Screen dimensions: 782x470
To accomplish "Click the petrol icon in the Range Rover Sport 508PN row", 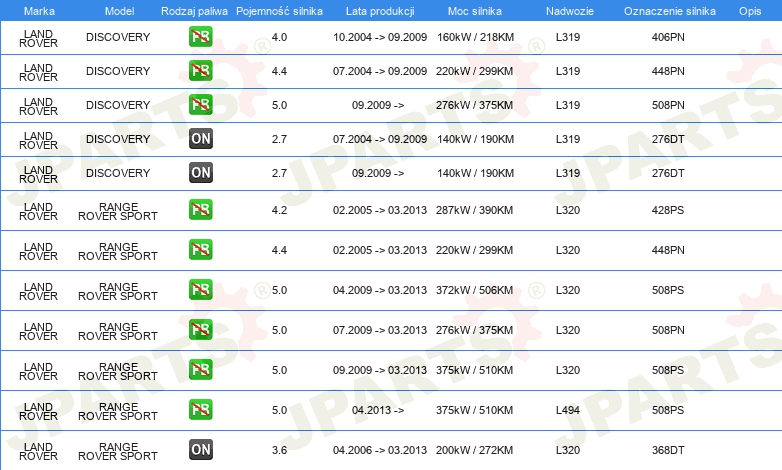I will coord(200,330).
